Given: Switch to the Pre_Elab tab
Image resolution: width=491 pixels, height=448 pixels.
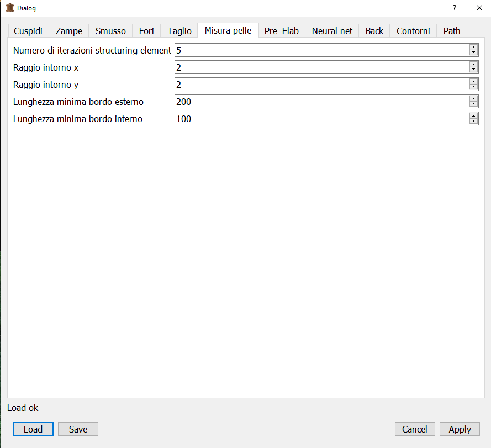Looking at the screenshot, I should point(282,31).
